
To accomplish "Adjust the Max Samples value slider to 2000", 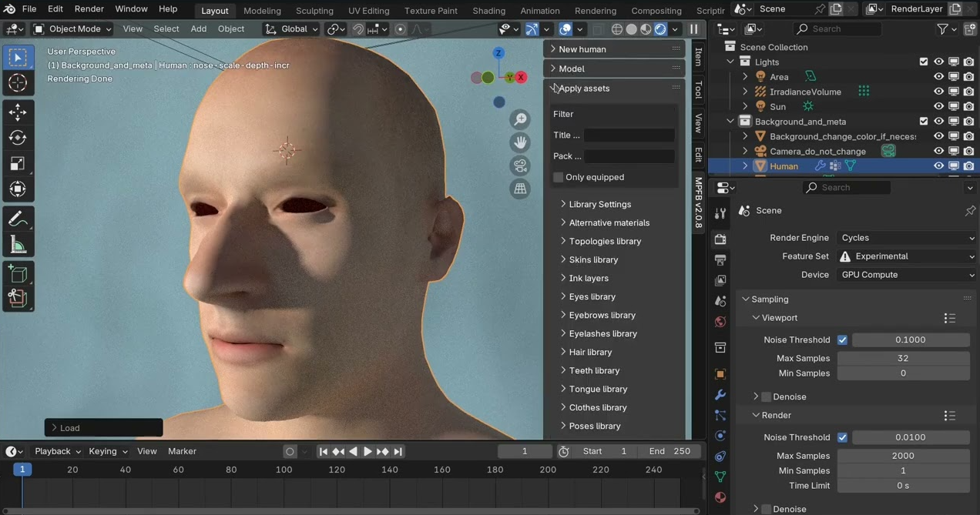I will tap(903, 455).
